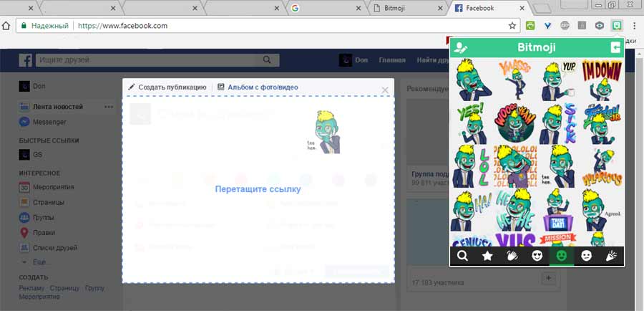The width and height of the screenshot is (644, 311).
Task: Open Messenger in sidebar
Action: pyautogui.click(x=43, y=122)
